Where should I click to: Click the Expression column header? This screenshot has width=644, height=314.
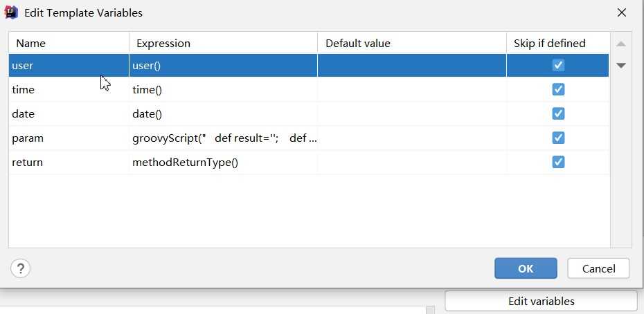coord(223,43)
